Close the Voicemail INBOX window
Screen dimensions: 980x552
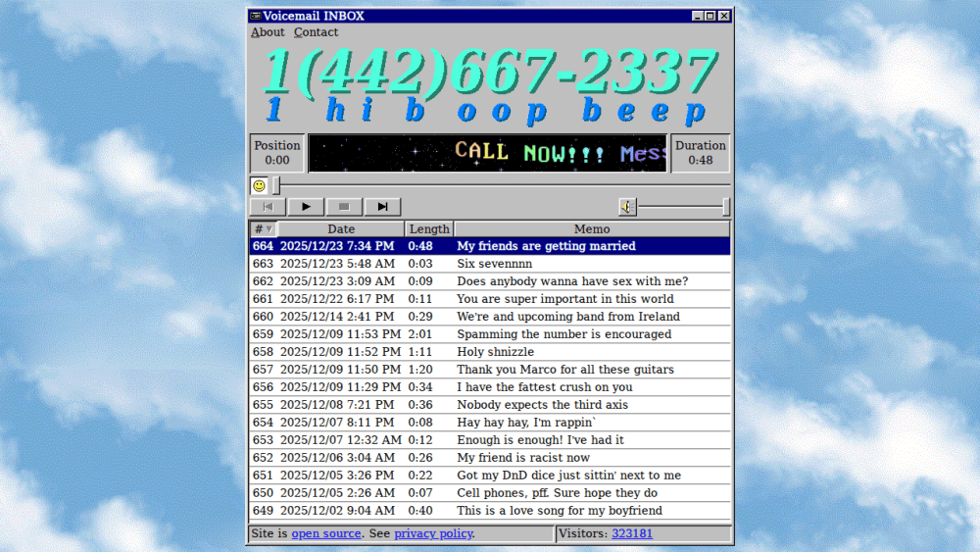click(724, 17)
